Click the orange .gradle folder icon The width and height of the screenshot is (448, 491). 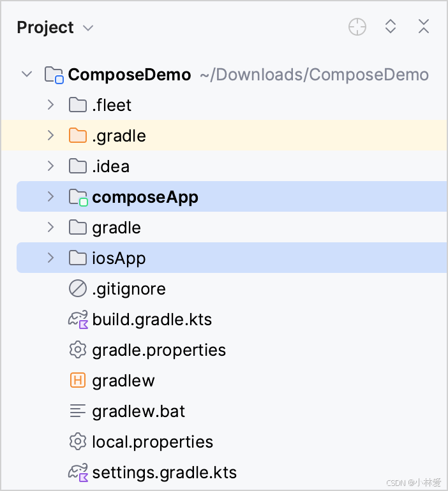coord(78,135)
